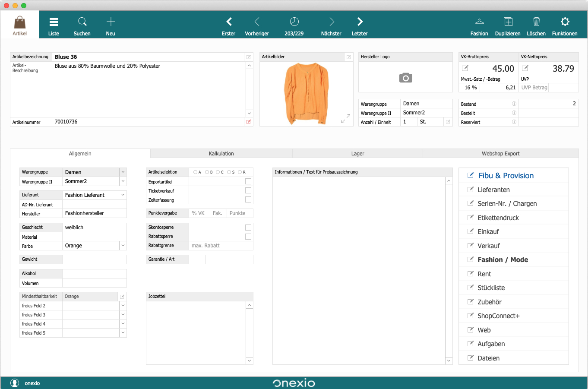Open the Etikettendruck section
The height and width of the screenshot is (389, 588).
click(x=514, y=218)
